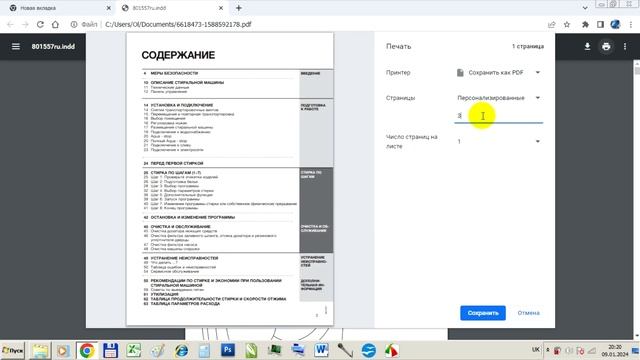Open Photoshop from the taskbar
Screen dimensions: 640x360
tap(228, 350)
